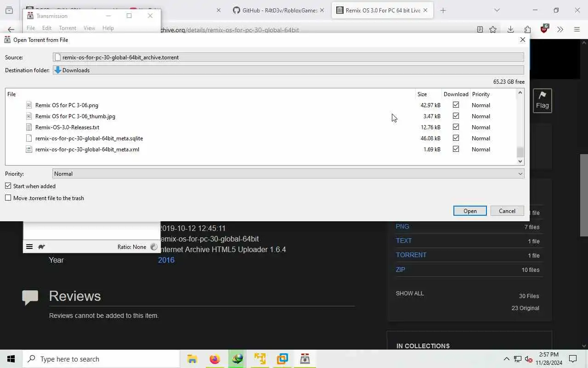Toggle reader view icon in Firefox
Screen dimensions: 588x368
point(480,29)
